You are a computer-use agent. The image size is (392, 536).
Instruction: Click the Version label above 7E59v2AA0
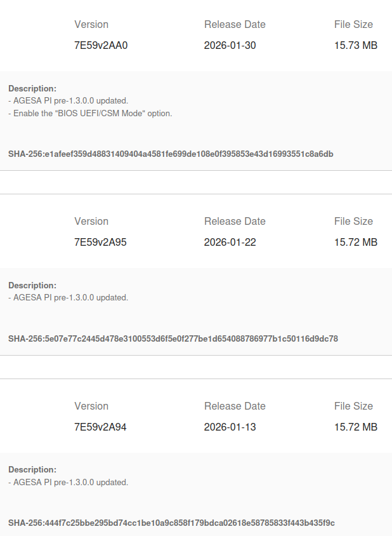[91, 24]
